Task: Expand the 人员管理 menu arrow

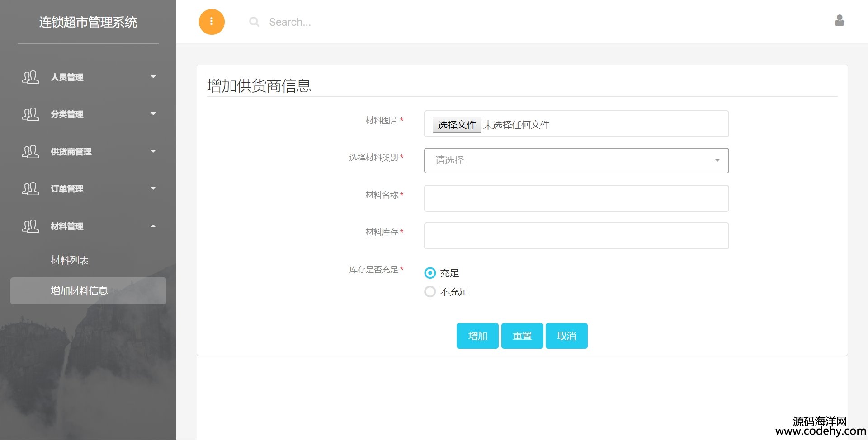Action: (x=153, y=77)
